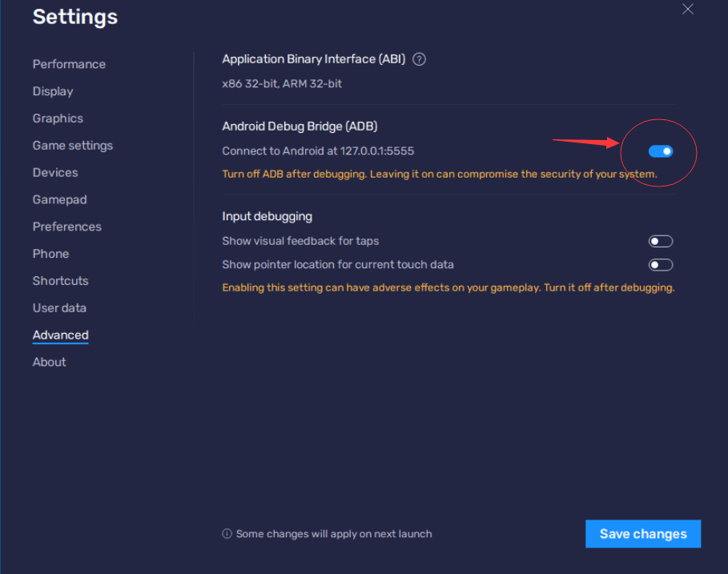Click the Save changes button
Viewport: 728px width, 574px height.
pos(643,534)
